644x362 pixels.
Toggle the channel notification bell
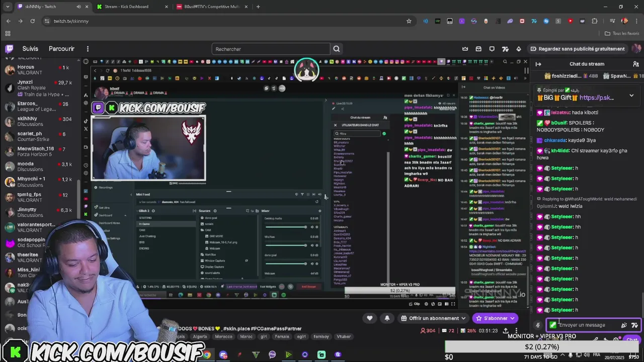(x=387, y=318)
